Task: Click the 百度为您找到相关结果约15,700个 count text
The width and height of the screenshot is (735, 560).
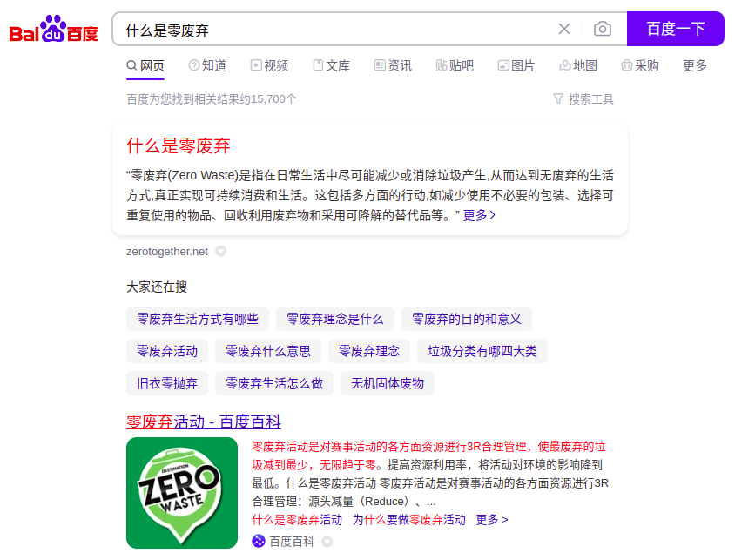Action: (212, 99)
